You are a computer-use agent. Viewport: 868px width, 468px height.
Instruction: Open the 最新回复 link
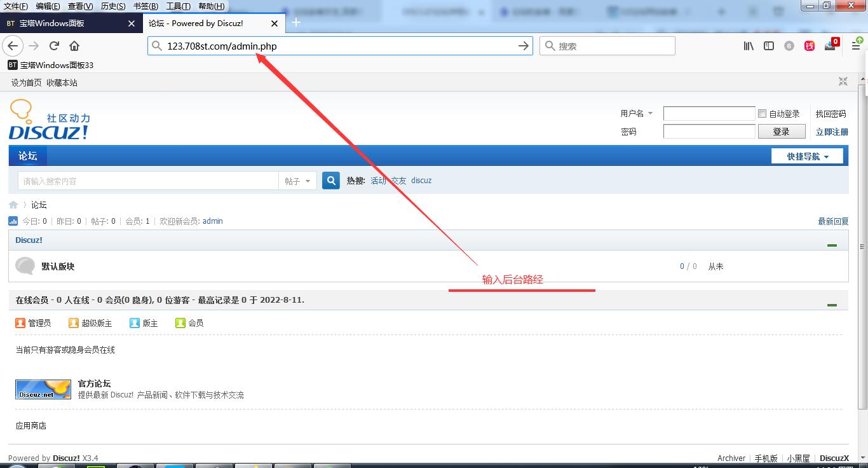coord(833,221)
